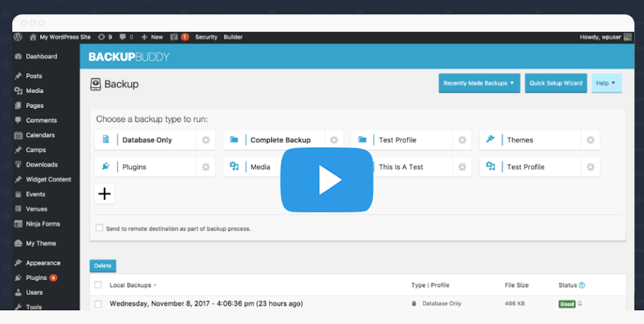Sort by Local Backups column arrow
This screenshot has width=644, height=324.
[x=155, y=286]
